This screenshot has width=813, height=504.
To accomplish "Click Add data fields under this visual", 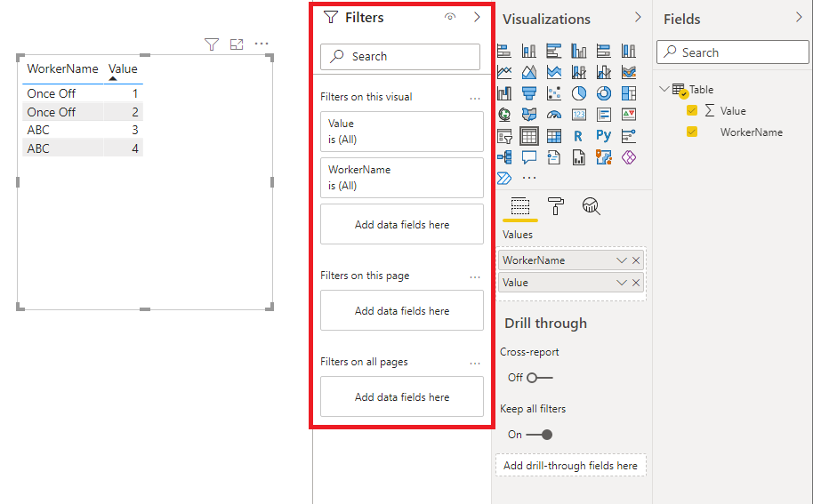I will (402, 224).
